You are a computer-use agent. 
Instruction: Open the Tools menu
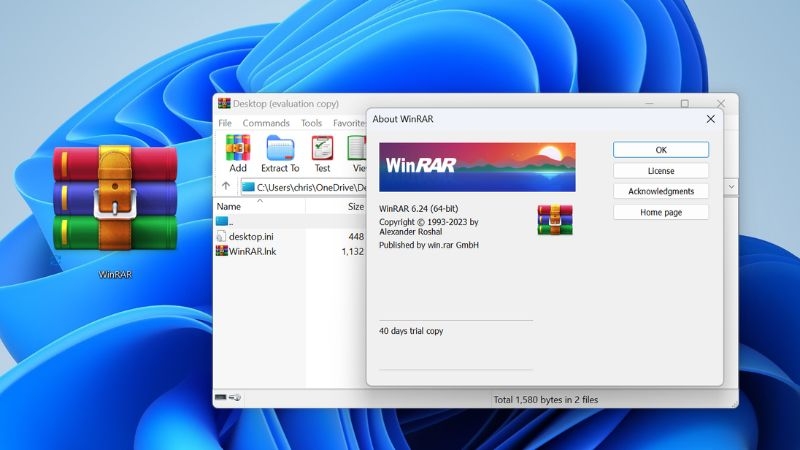tap(311, 123)
